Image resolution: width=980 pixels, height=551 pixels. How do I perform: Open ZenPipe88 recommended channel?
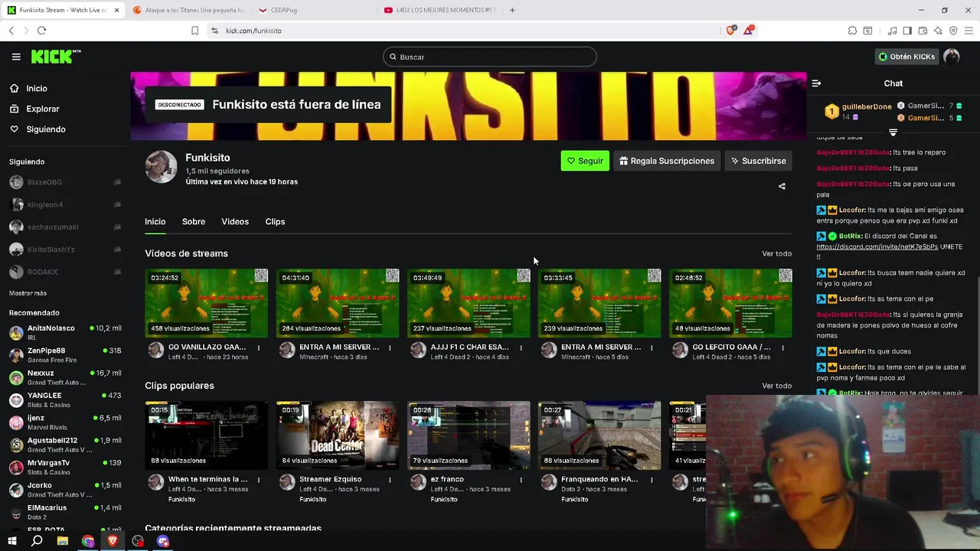[65, 355]
